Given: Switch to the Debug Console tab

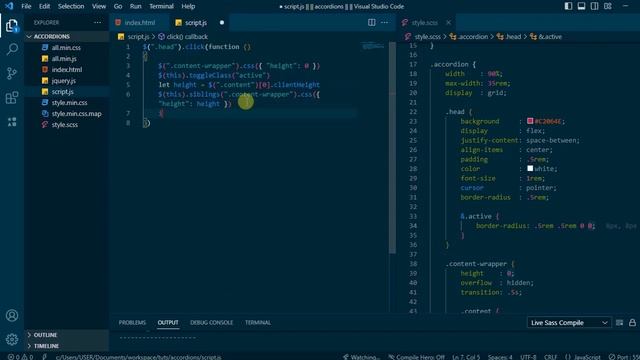Looking at the screenshot, I should (x=211, y=322).
